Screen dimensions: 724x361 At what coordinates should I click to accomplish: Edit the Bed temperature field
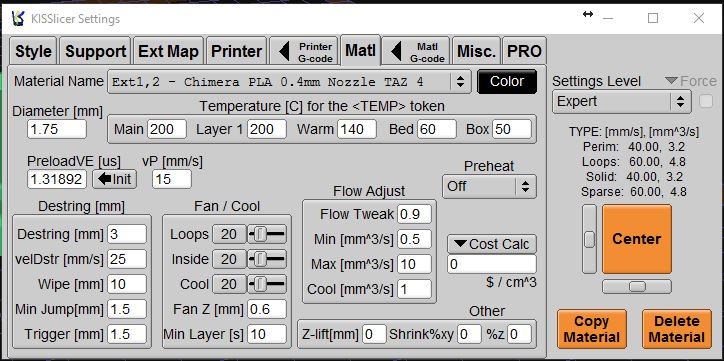click(x=437, y=129)
